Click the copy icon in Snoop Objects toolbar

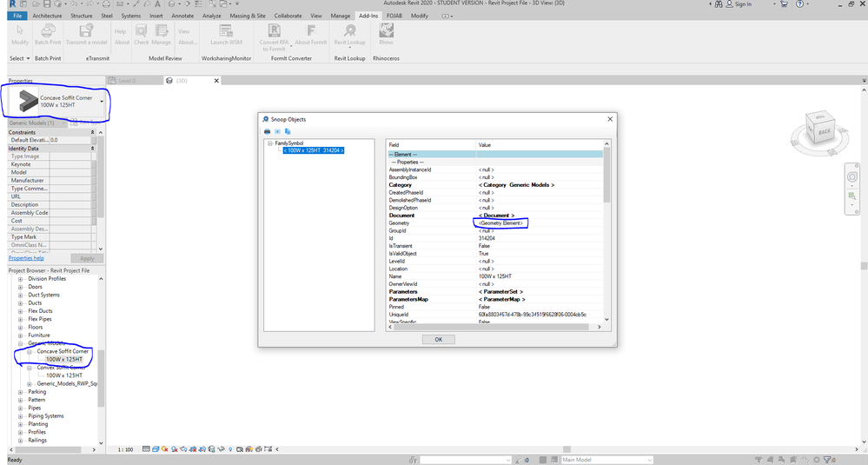pyautogui.click(x=288, y=132)
